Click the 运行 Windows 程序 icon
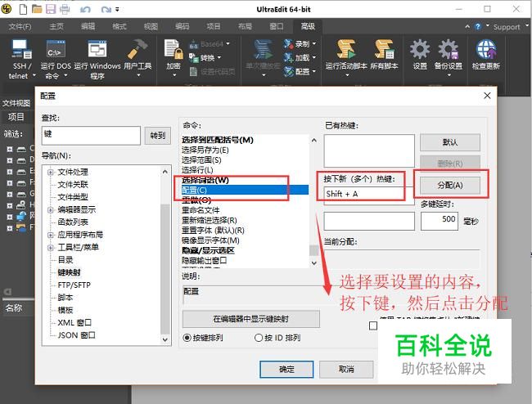 (x=97, y=50)
